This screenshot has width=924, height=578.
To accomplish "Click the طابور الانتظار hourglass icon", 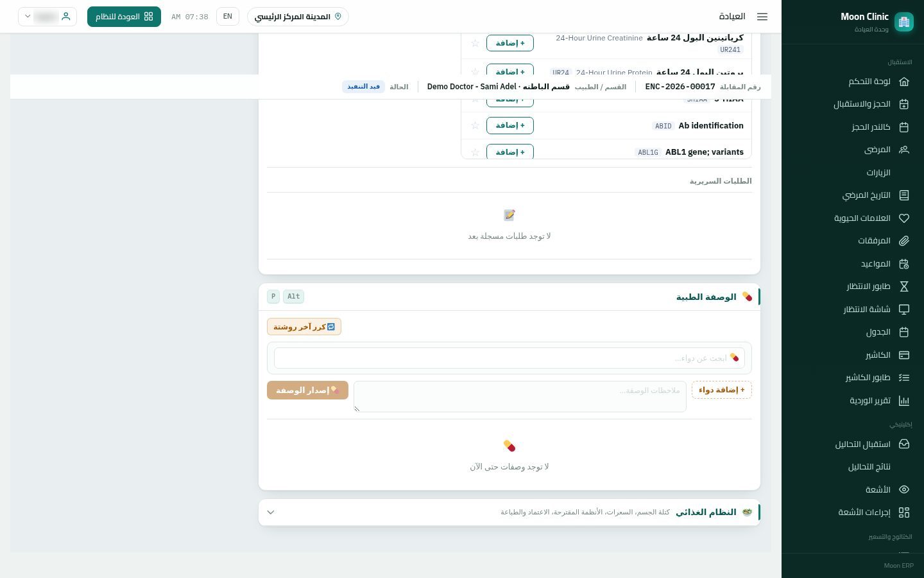I will (x=904, y=286).
